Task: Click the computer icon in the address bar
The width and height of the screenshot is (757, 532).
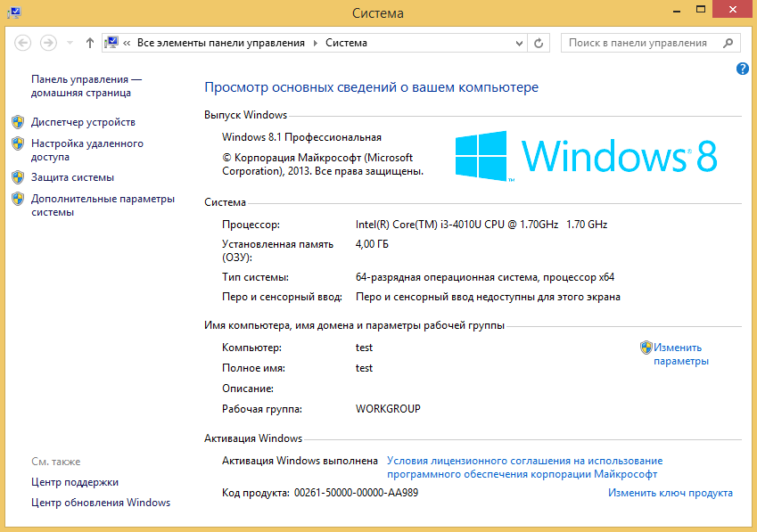Action: 111,43
